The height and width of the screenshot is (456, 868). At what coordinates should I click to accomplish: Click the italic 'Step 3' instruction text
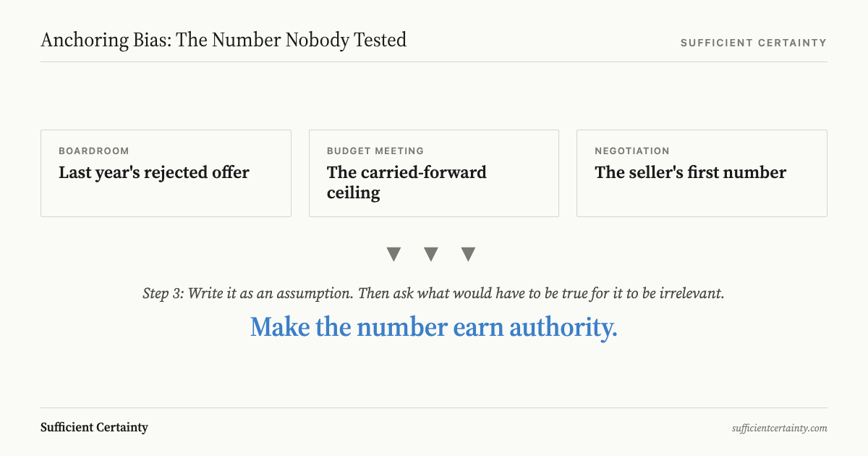point(434,294)
